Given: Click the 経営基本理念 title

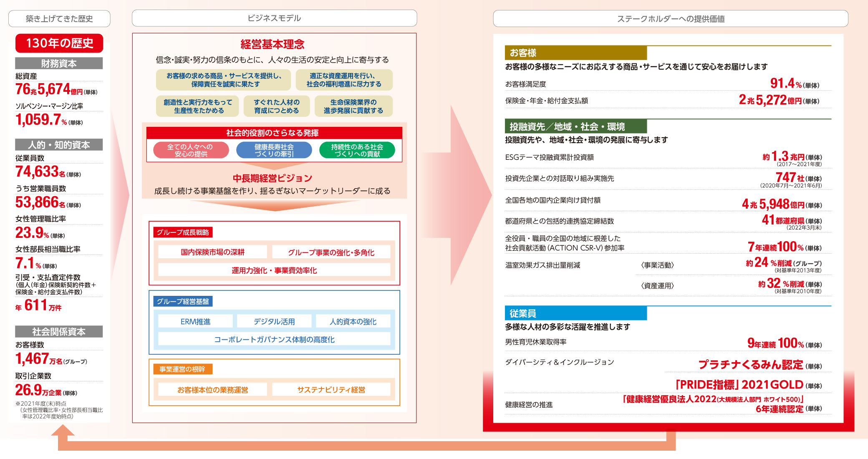Looking at the screenshot, I should click(x=273, y=44).
